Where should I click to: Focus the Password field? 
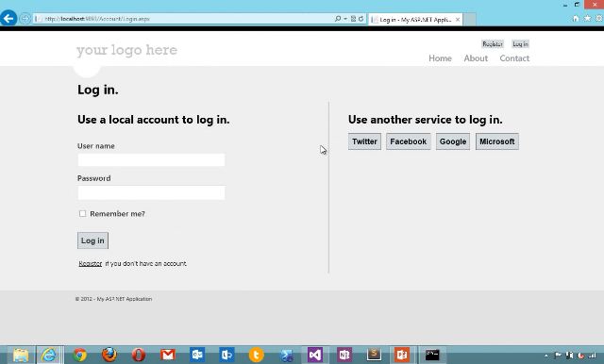151,192
